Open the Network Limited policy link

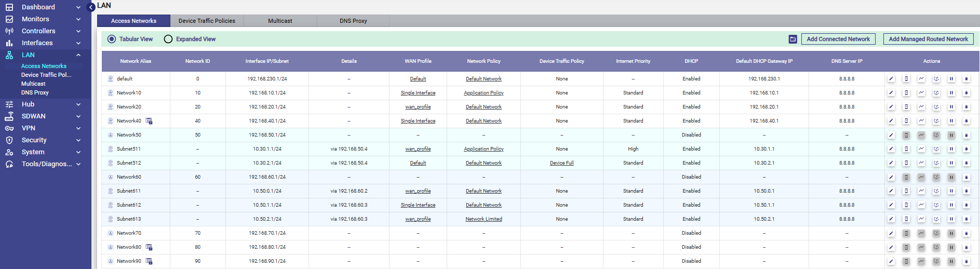coord(484,219)
